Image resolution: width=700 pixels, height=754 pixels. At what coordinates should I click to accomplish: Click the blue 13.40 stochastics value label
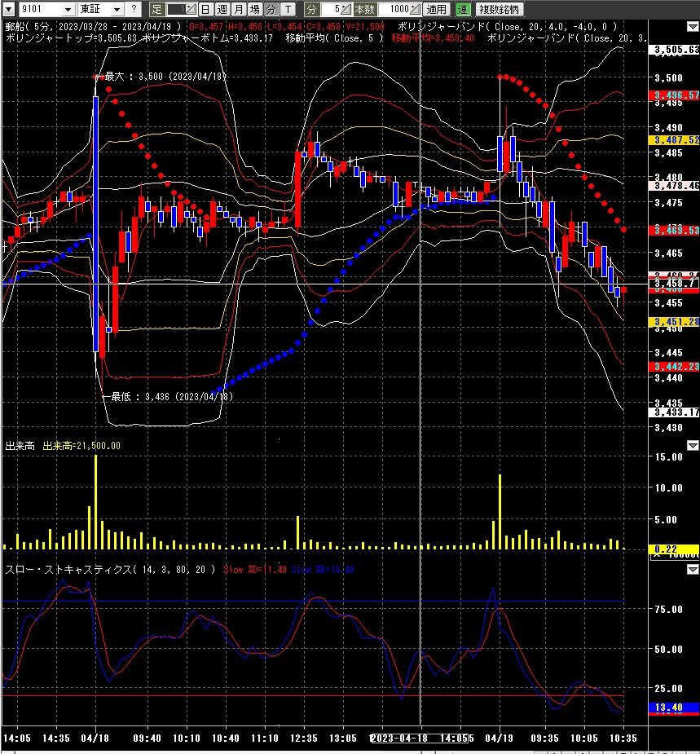coord(676,708)
